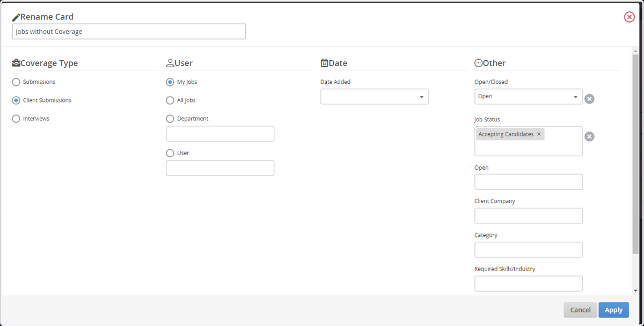The width and height of the screenshot is (644, 326).
Task: Click the Apply button
Action: point(613,310)
